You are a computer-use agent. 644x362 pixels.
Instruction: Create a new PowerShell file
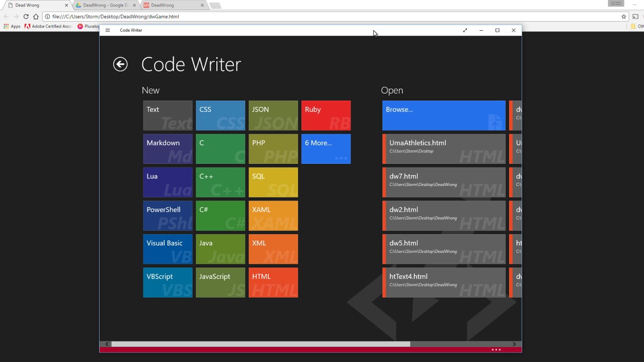[x=168, y=216]
